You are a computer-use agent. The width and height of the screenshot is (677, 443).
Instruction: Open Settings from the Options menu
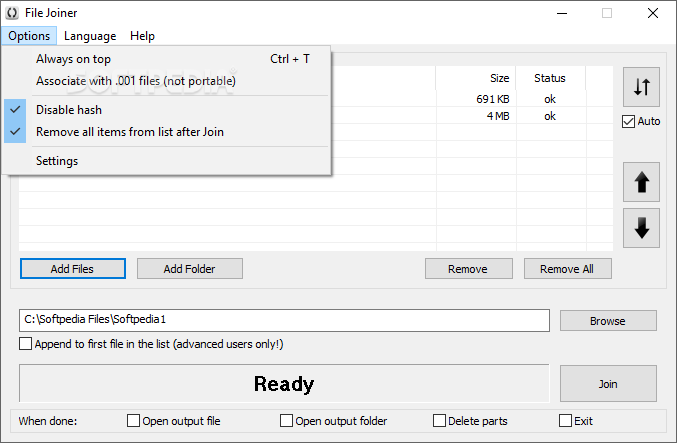[166, 161]
